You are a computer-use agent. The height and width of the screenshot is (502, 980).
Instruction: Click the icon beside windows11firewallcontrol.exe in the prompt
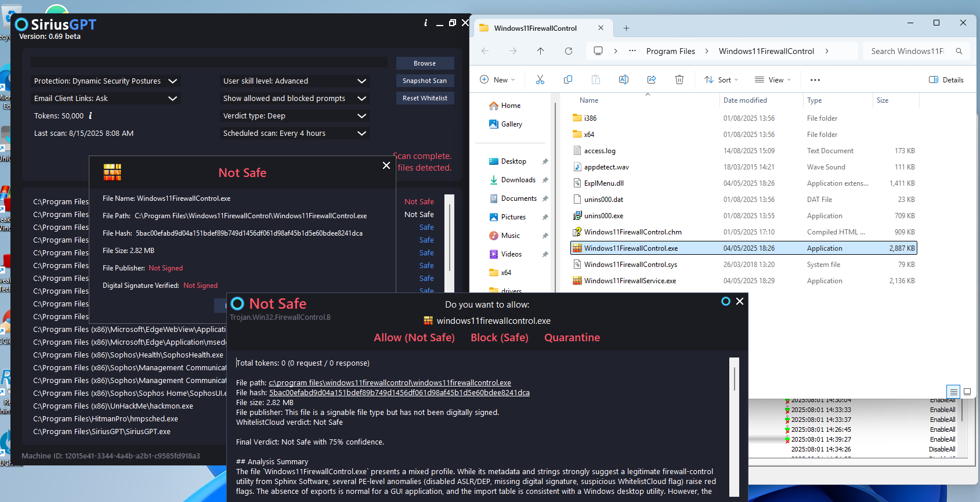pyautogui.click(x=428, y=320)
